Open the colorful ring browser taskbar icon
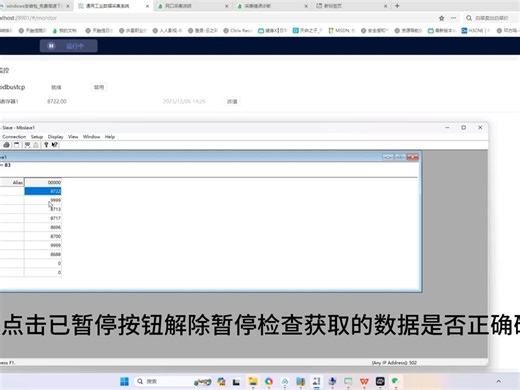 [269, 381]
